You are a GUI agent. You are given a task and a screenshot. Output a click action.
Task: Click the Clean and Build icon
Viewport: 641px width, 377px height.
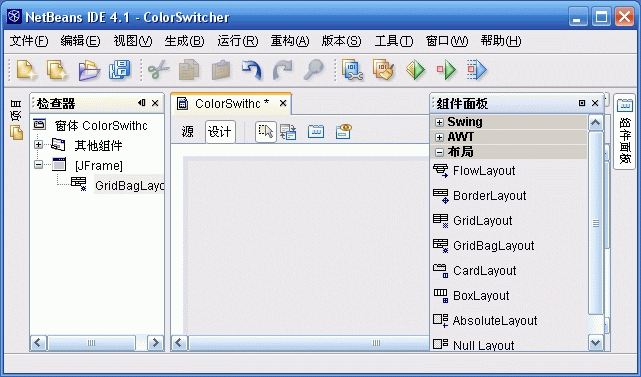click(383, 70)
